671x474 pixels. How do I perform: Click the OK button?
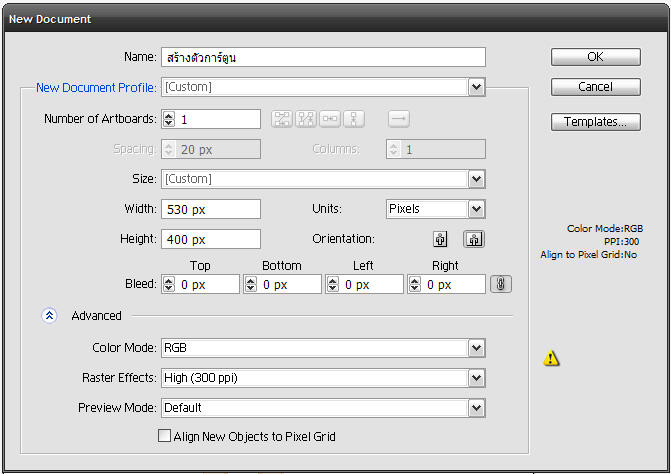595,57
